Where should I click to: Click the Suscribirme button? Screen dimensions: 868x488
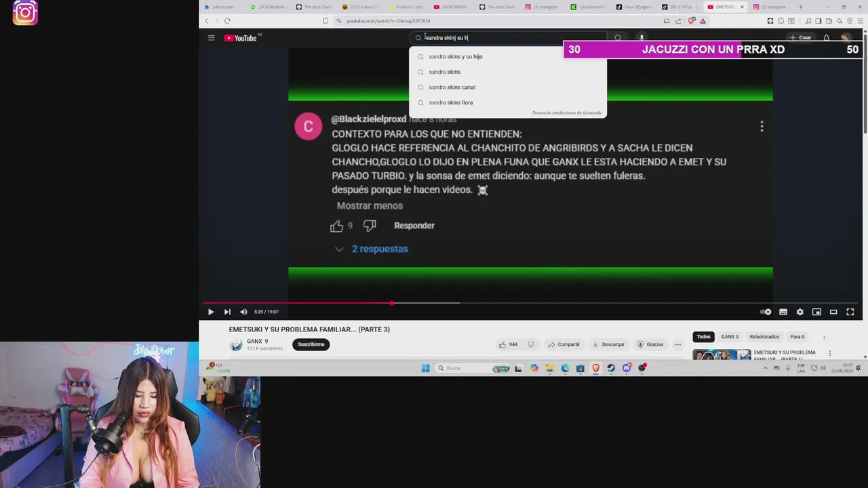click(x=311, y=344)
